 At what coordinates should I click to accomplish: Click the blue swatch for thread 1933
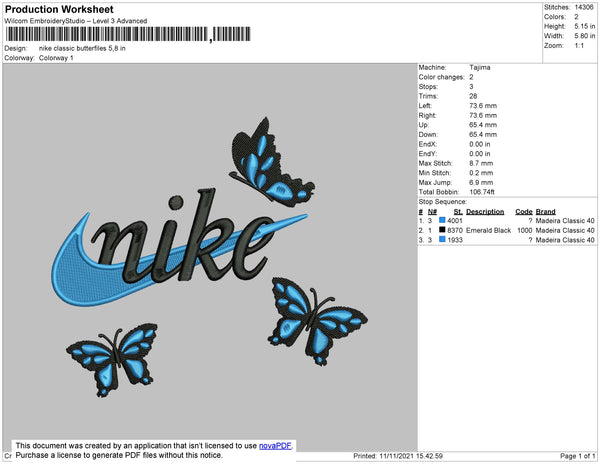[442, 239]
